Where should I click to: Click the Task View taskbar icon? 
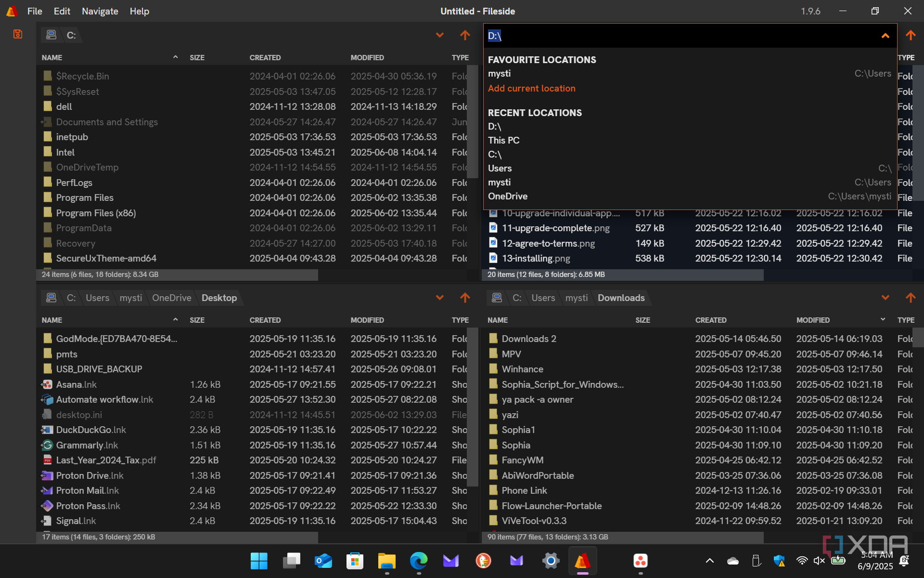coord(291,561)
